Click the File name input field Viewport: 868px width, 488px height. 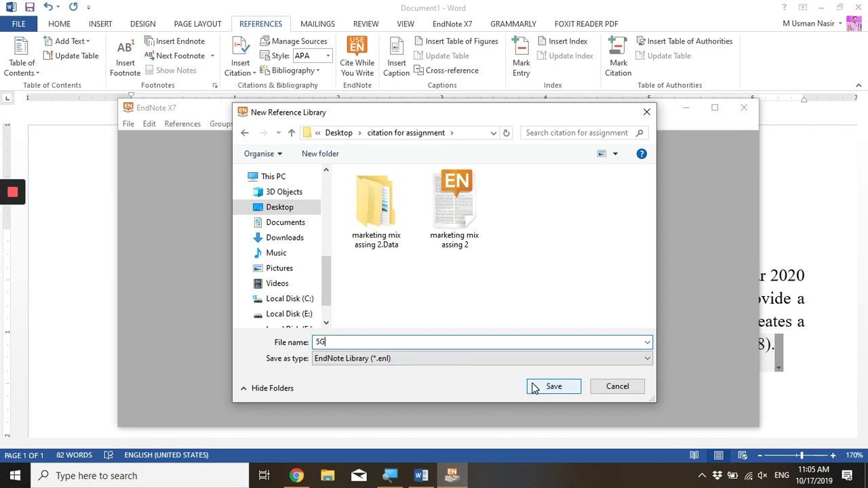point(477,342)
